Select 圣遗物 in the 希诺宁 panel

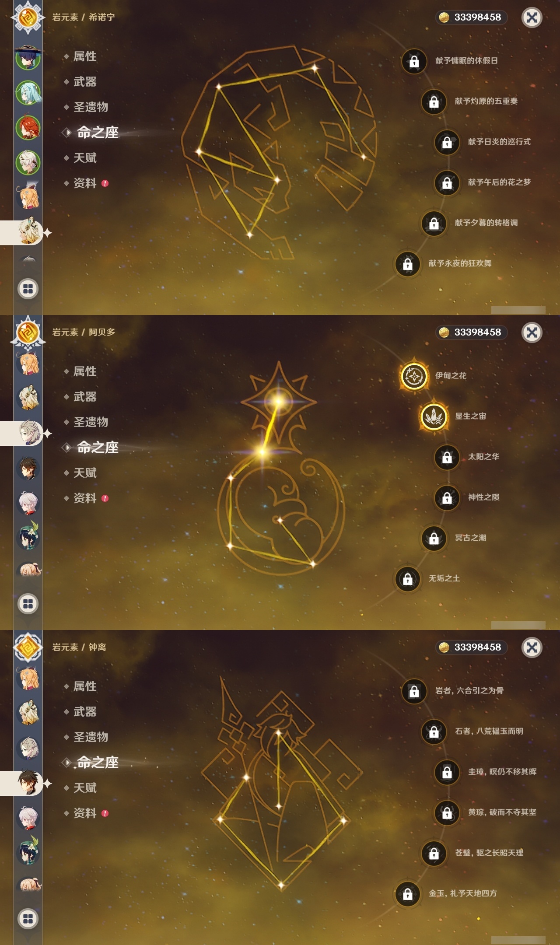pyautogui.click(x=91, y=107)
